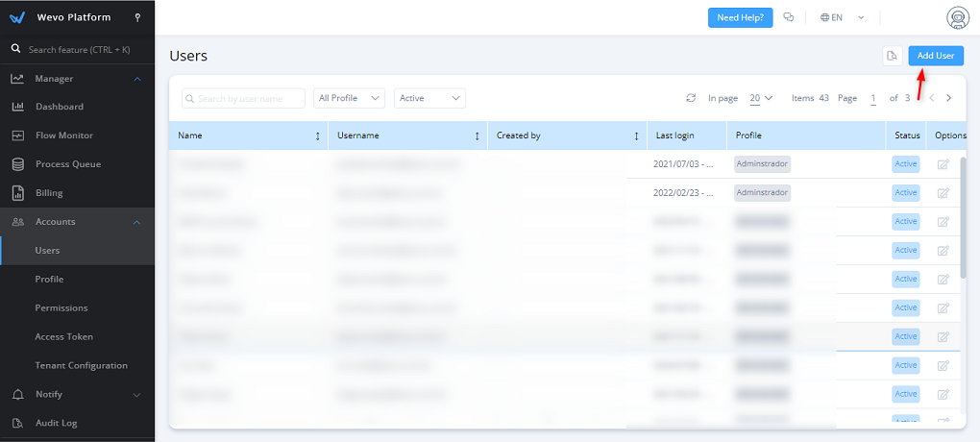Open Tenant Configuration under Accounts
The width and height of the screenshot is (980, 442).
tap(82, 366)
